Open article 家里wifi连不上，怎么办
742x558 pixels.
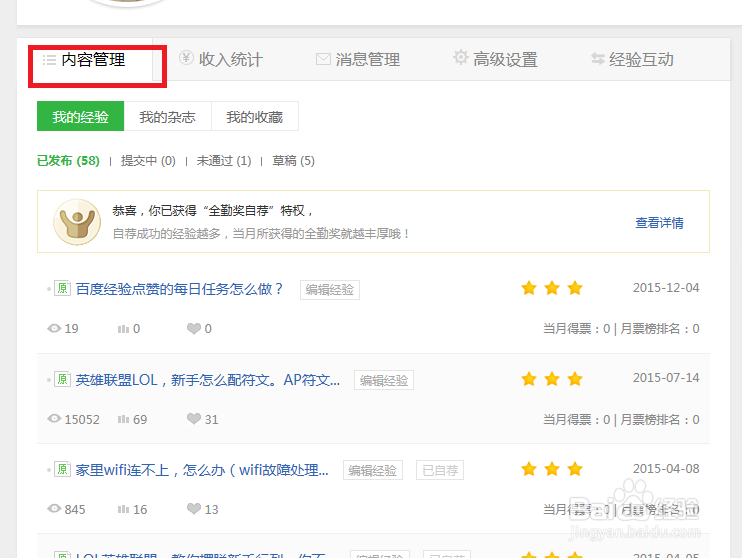202,470
